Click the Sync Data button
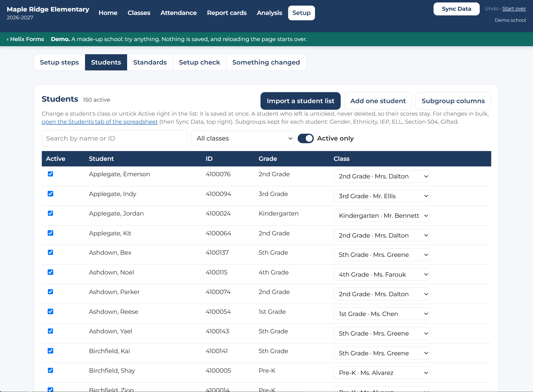The image size is (533, 392). click(x=456, y=9)
